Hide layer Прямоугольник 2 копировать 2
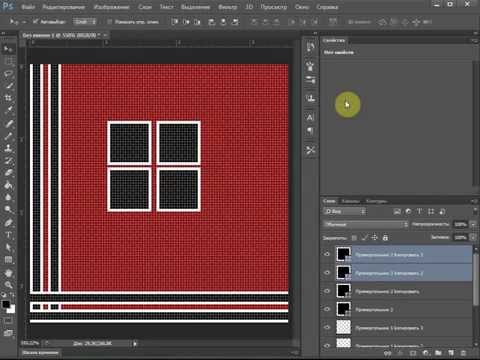This screenshot has width=480, height=360. (327, 273)
